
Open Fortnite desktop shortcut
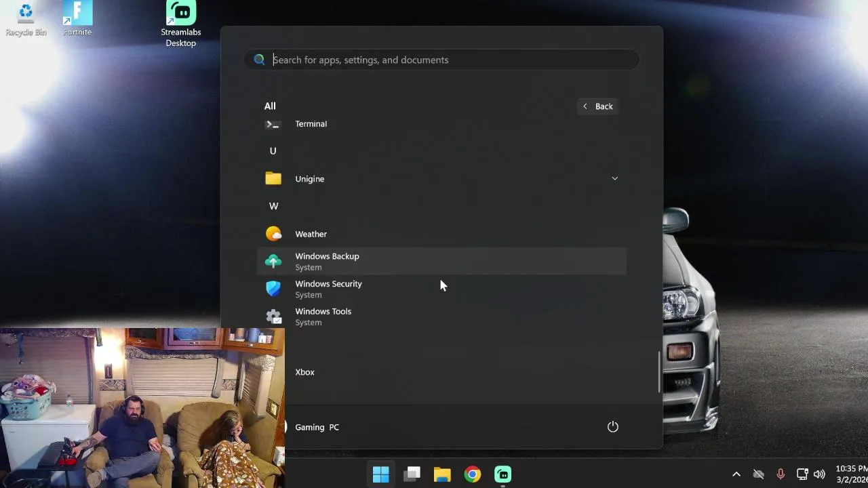(77, 19)
